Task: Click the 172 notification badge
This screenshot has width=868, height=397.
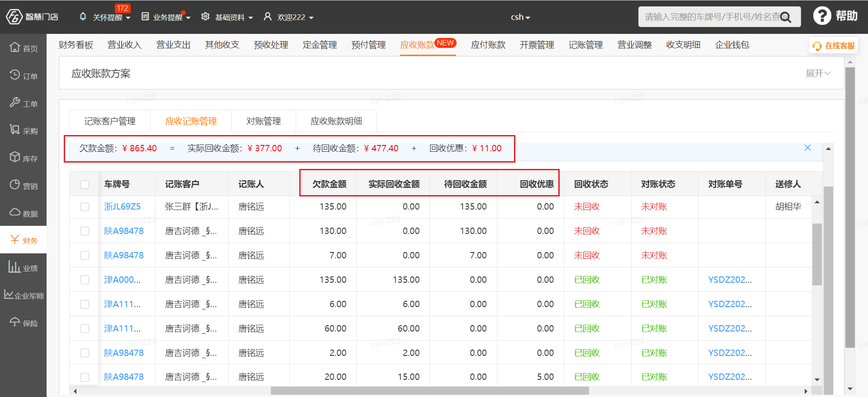Action: 122,8
